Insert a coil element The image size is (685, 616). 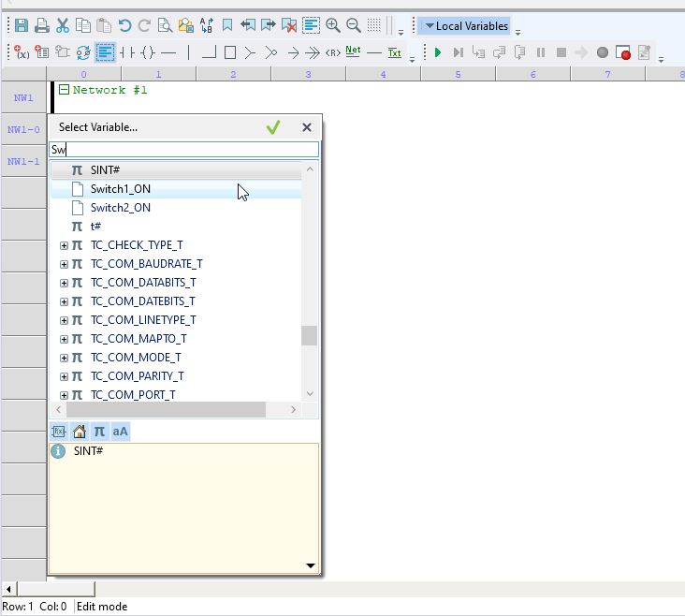point(148,52)
